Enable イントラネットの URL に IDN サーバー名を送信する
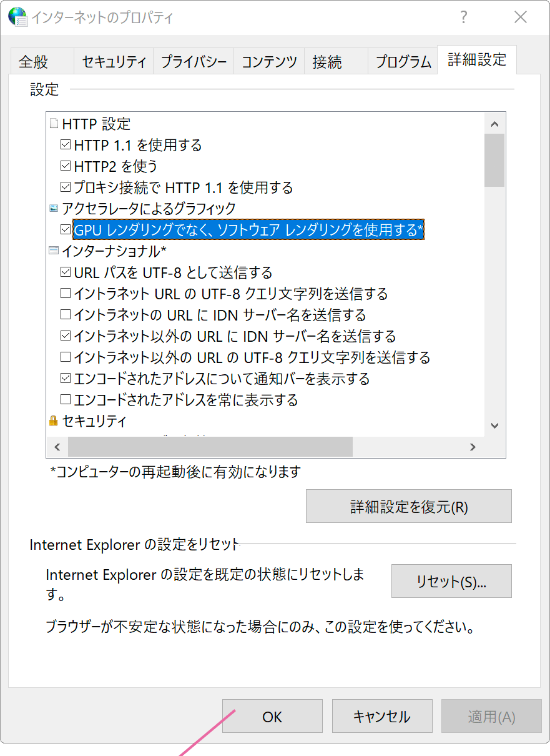This screenshot has height=756, width=550. click(66, 314)
